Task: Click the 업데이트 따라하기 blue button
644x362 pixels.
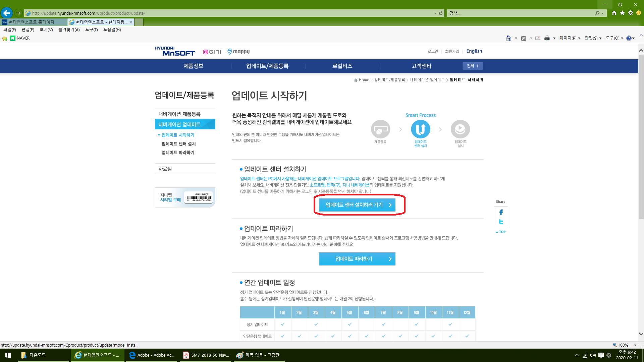Action: 357,259
